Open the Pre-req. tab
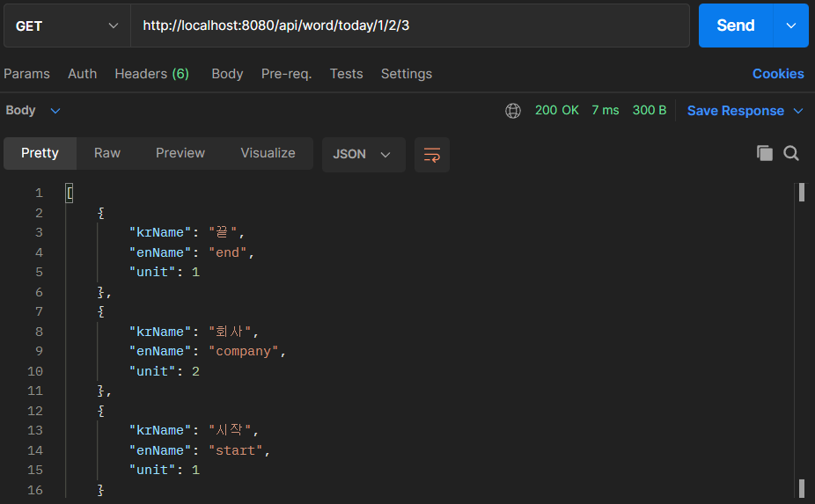This screenshot has width=815, height=504. pos(286,74)
